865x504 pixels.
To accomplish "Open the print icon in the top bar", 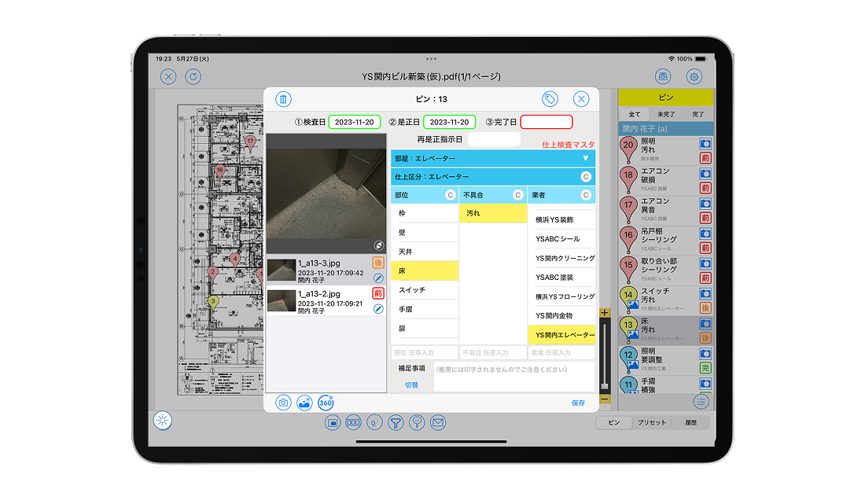I will click(663, 76).
